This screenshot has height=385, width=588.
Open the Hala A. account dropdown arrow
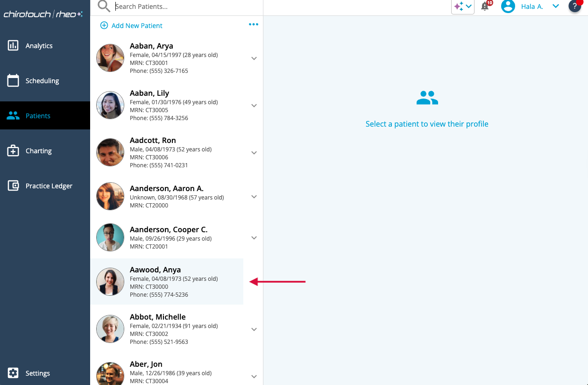555,7
